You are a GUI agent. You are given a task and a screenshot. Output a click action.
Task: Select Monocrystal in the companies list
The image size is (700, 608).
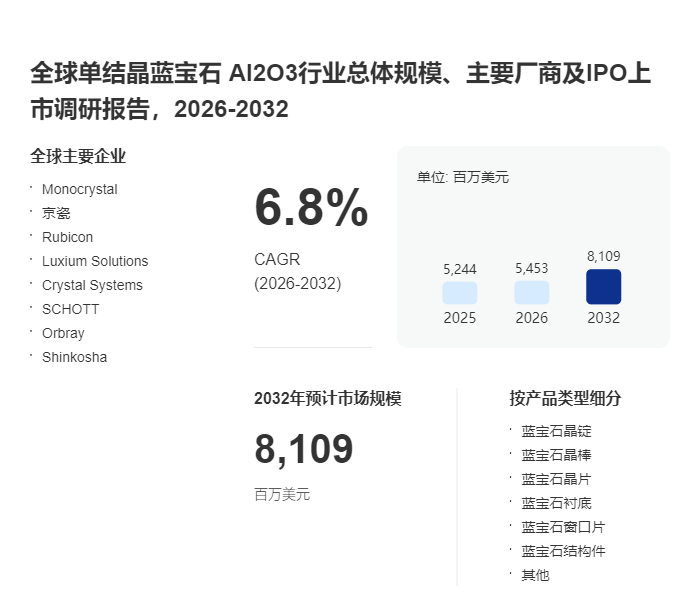(x=79, y=189)
